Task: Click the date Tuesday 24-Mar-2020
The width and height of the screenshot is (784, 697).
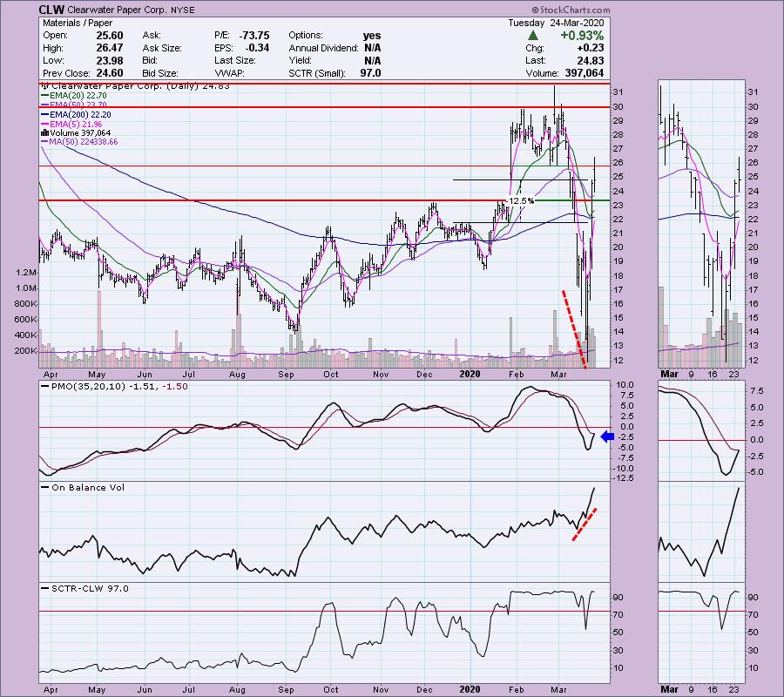Action: 556,23
